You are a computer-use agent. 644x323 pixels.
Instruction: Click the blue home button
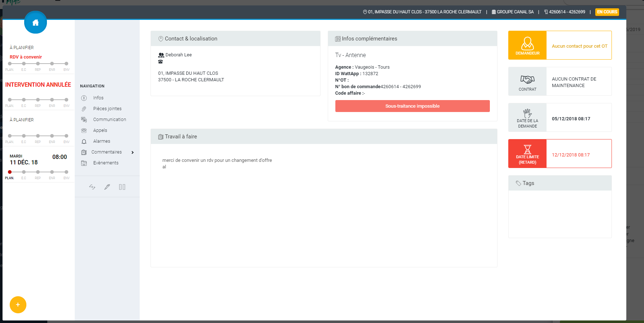(35, 22)
